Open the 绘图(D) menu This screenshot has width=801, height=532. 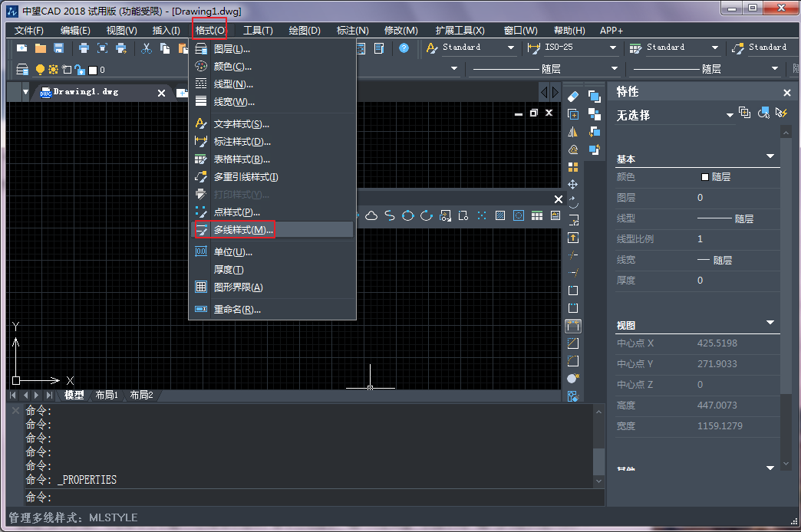[304, 31]
